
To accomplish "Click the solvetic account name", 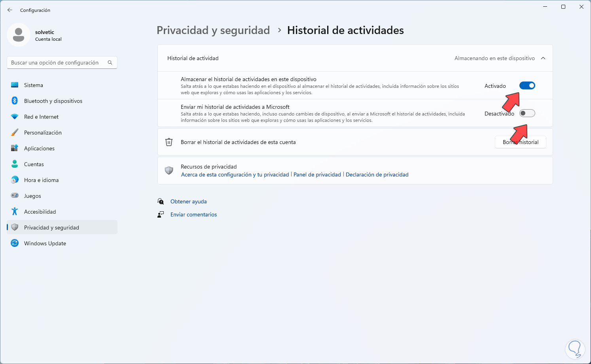I will click(x=45, y=32).
